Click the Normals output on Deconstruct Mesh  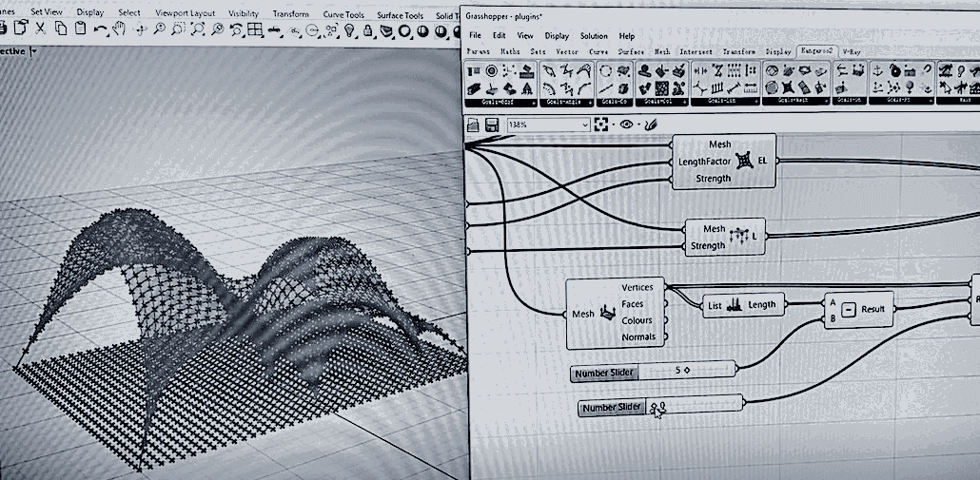click(638, 337)
